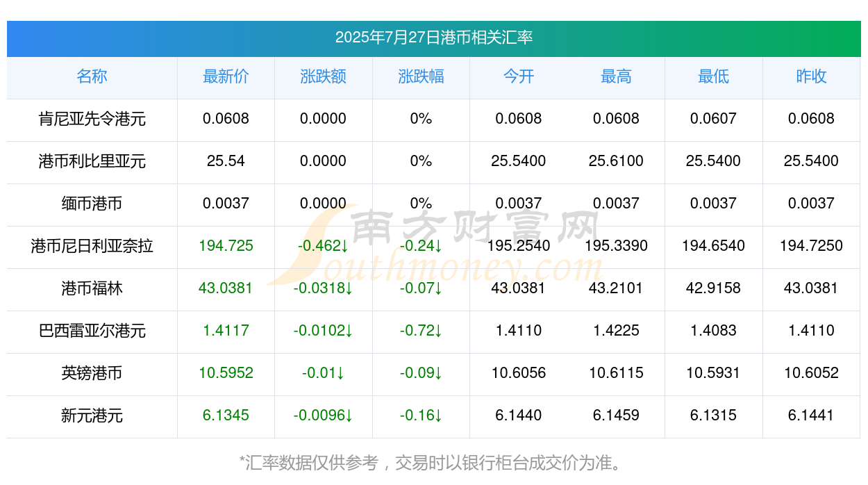
Task: Click the 港币尼日利亚奈拉 row name
Action: (x=92, y=246)
